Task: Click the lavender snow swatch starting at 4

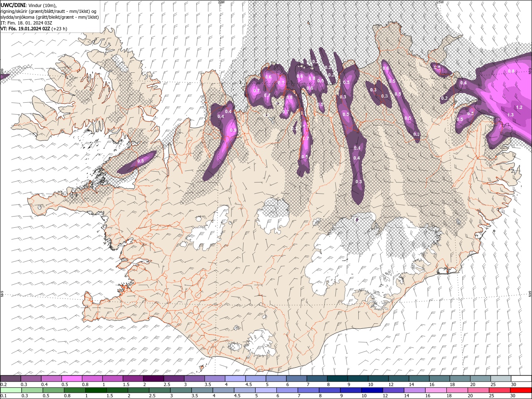Action: (235, 379)
